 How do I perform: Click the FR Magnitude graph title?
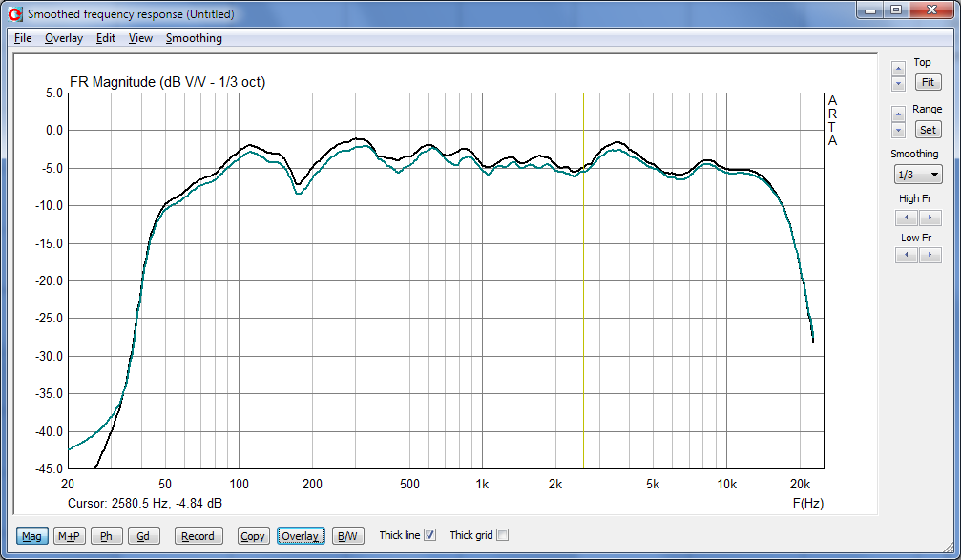(167, 81)
